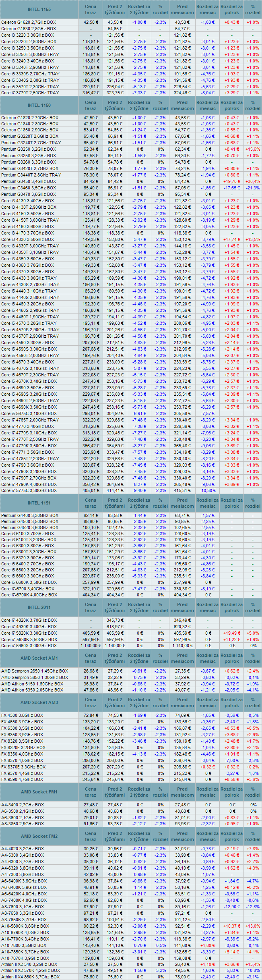Click the -17,65 € half-year difference value
Viewport: 262px width, 980px height.
coord(232,188)
